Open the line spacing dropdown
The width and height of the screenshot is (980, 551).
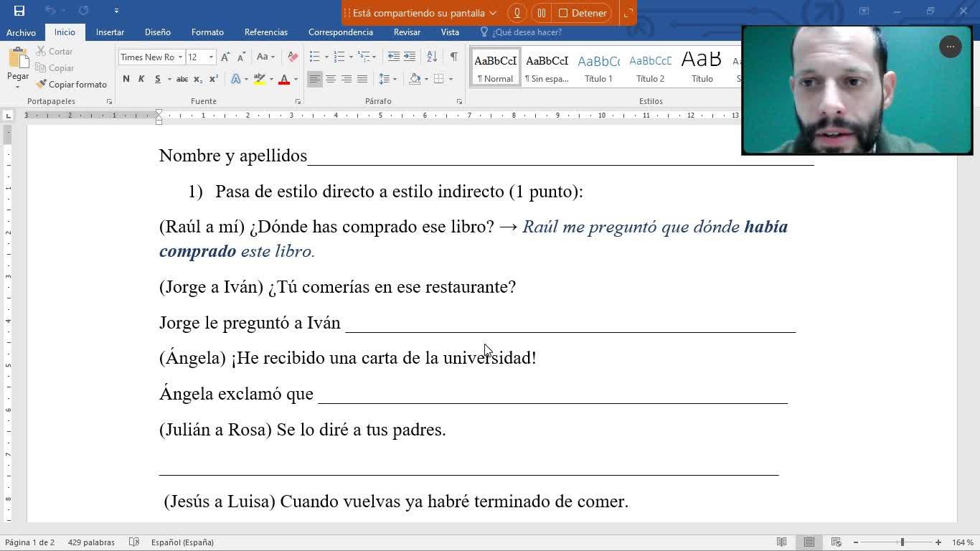point(387,79)
